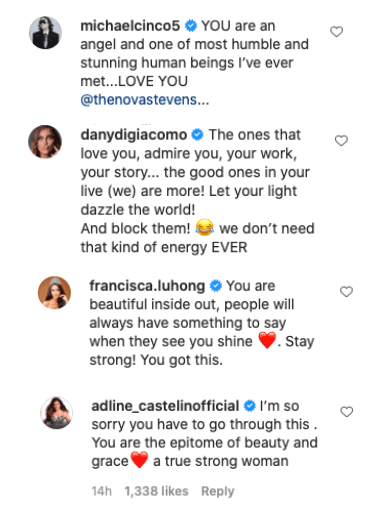The width and height of the screenshot is (384, 508).
Task: Click michaelcinco5's verified badge
Action: click(191, 26)
